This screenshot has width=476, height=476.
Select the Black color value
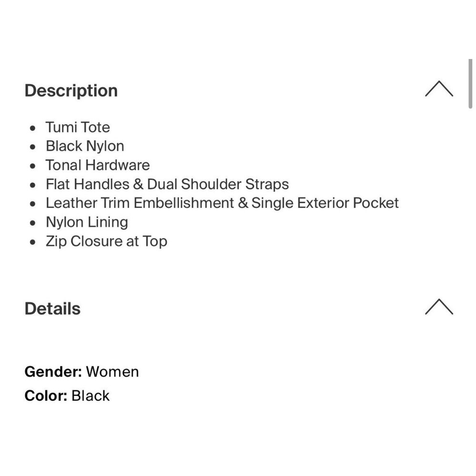pos(90,396)
